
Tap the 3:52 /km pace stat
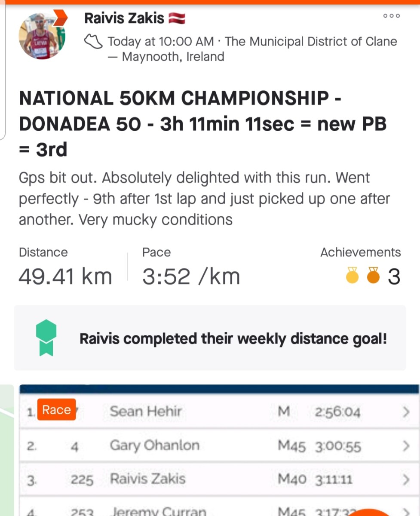point(191,276)
